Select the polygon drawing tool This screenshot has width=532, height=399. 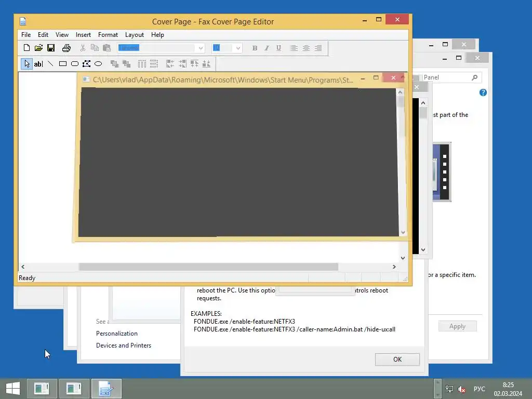[87, 64]
